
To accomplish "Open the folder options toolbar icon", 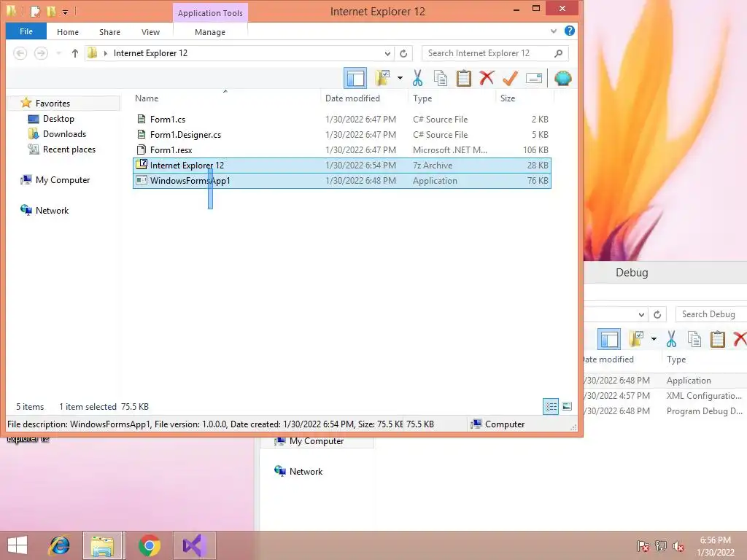I will coord(382,78).
